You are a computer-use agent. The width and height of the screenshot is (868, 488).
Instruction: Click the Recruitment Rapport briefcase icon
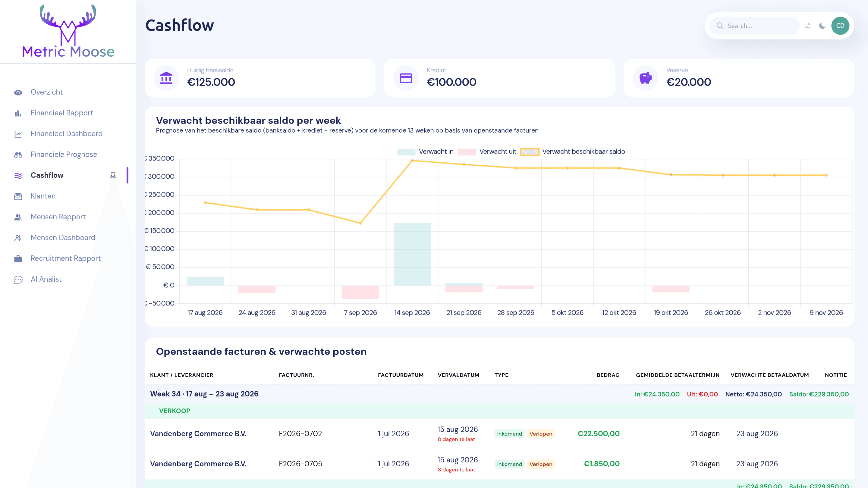[18, 259]
